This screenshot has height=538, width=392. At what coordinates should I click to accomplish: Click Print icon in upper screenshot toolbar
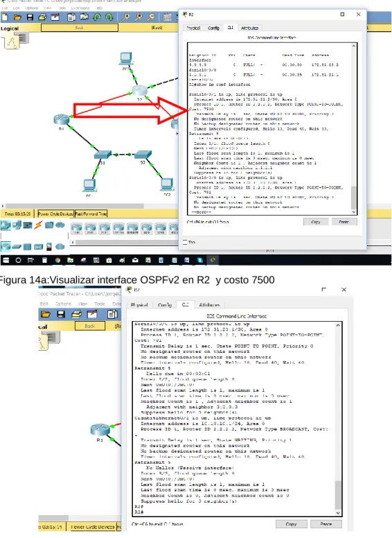pos(42,17)
